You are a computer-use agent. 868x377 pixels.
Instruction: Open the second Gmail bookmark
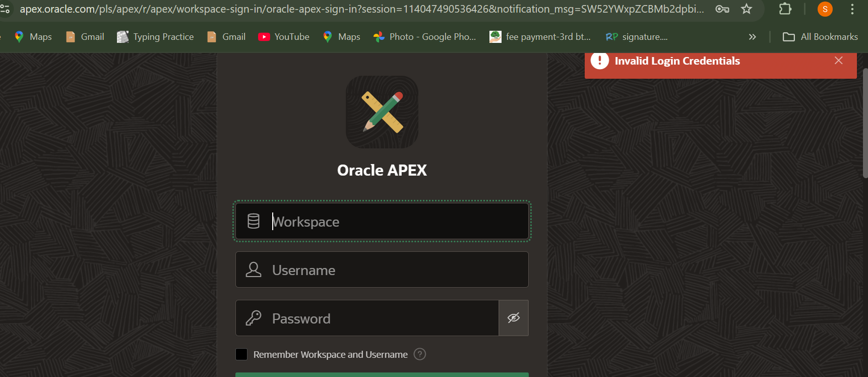(226, 37)
